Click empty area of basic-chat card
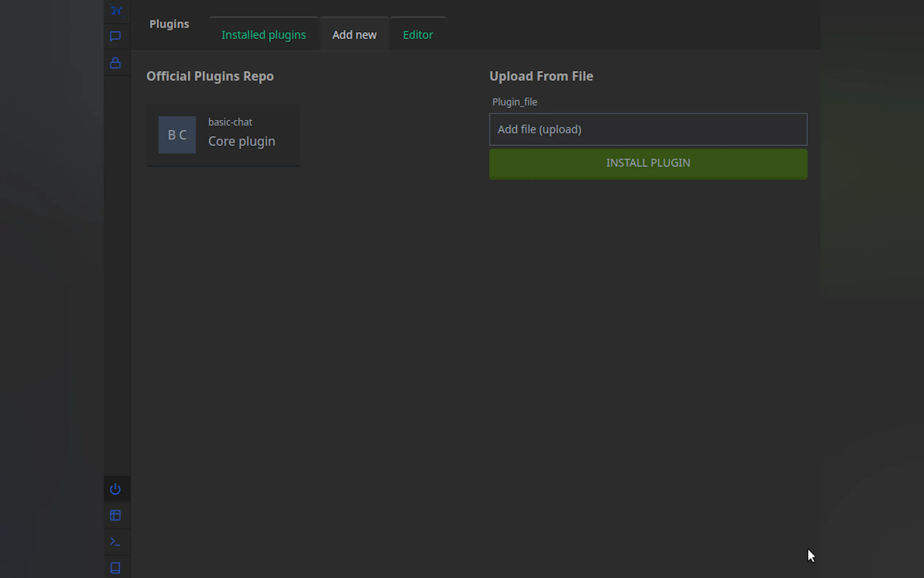 (287, 157)
